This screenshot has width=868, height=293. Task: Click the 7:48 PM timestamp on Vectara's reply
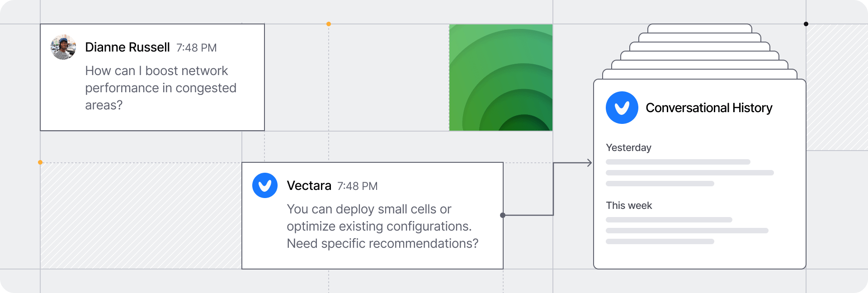[358, 186]
